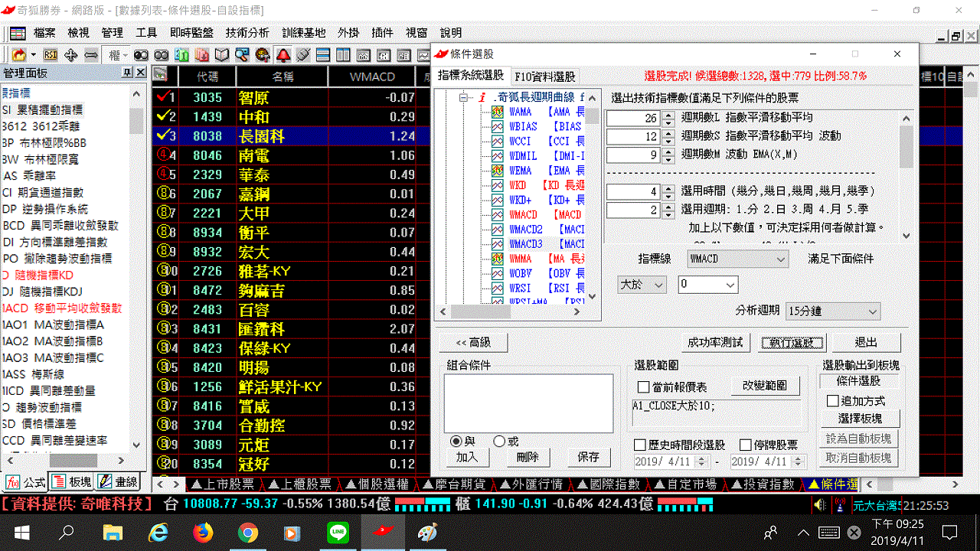Viewport: 980px width, 551px height.
Task: Click the parameter list vertical scrollbar
Action: point(906,177)
